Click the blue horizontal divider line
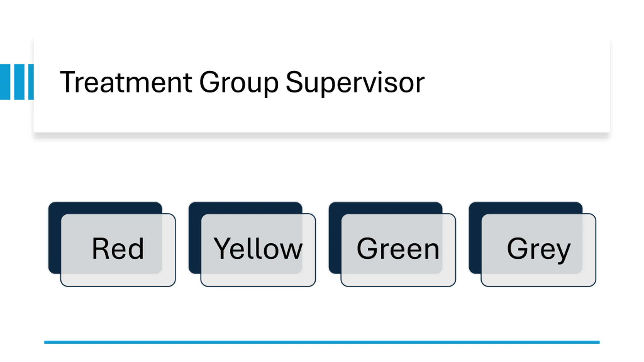The image size is (644, 362). click(322, 342)
